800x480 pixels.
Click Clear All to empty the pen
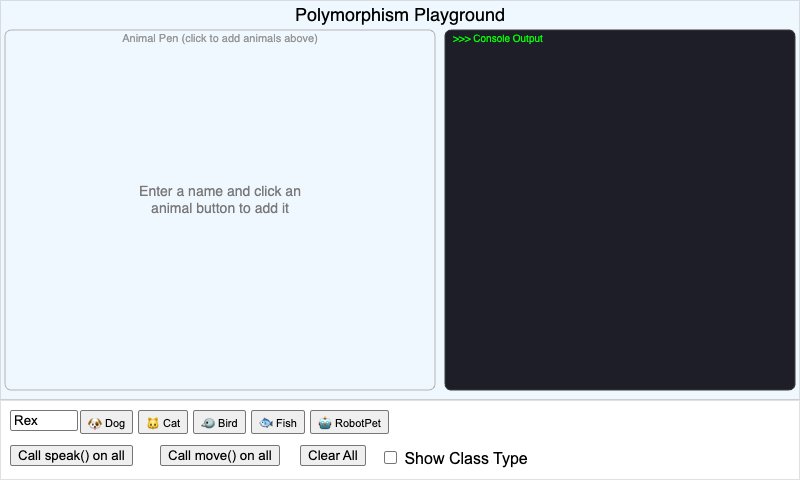click(x=333, y=456)
